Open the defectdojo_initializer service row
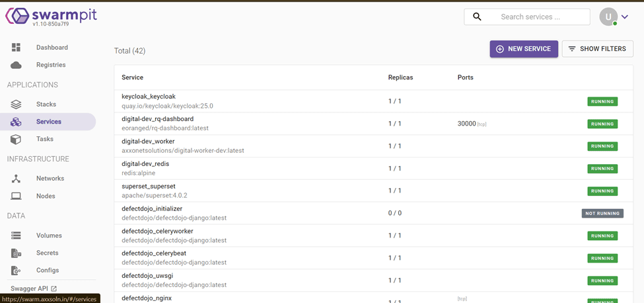 tap(152, 209)
